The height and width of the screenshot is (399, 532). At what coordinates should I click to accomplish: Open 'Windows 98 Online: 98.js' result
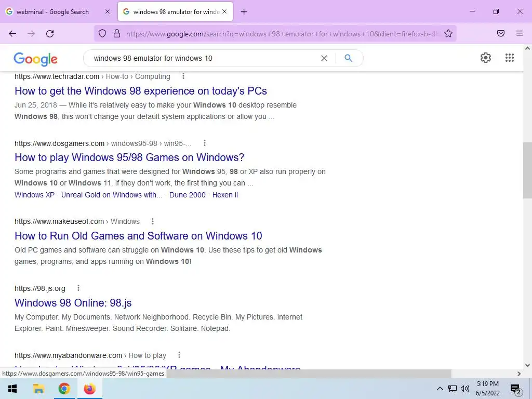(x=73, y=303)
